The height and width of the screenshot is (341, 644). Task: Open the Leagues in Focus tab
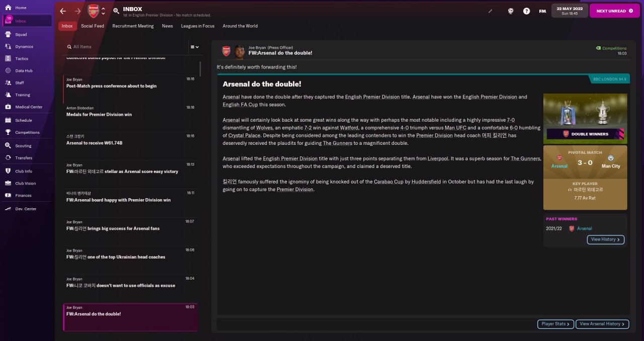(x=198, y=26)
